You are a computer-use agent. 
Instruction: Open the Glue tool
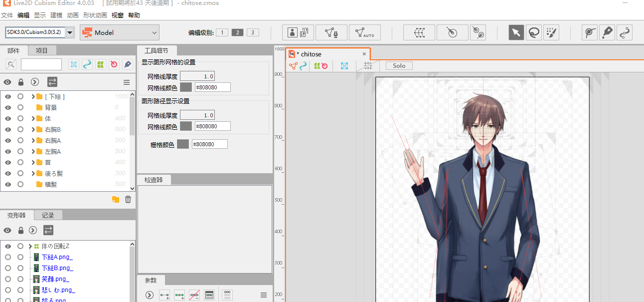click(607, 32)
